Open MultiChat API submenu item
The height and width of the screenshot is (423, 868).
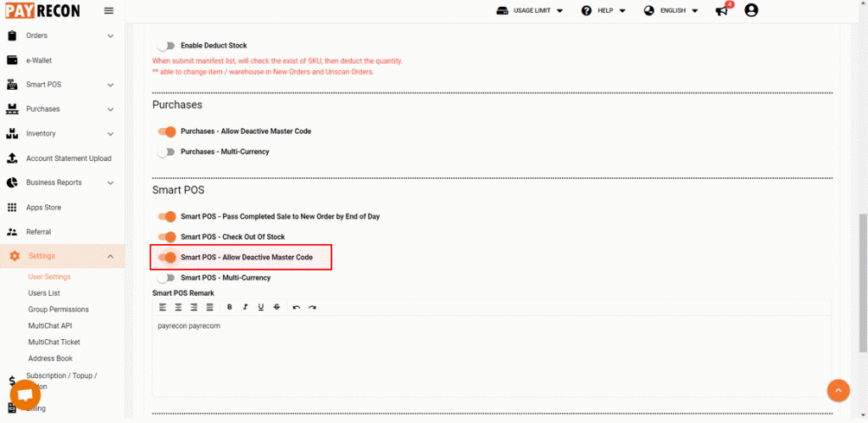(x=50, y=326)
